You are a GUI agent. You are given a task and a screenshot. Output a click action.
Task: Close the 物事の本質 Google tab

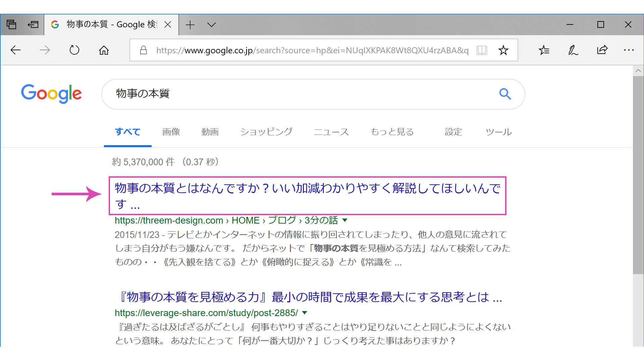click(168, 24)
